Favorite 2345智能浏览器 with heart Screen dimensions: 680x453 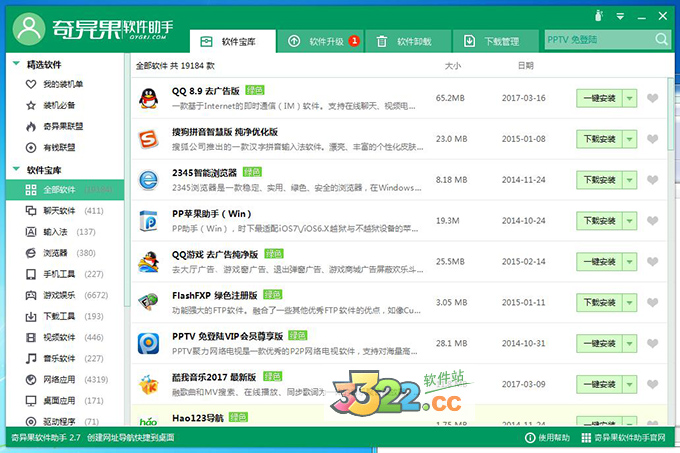(x=652, y=180)
